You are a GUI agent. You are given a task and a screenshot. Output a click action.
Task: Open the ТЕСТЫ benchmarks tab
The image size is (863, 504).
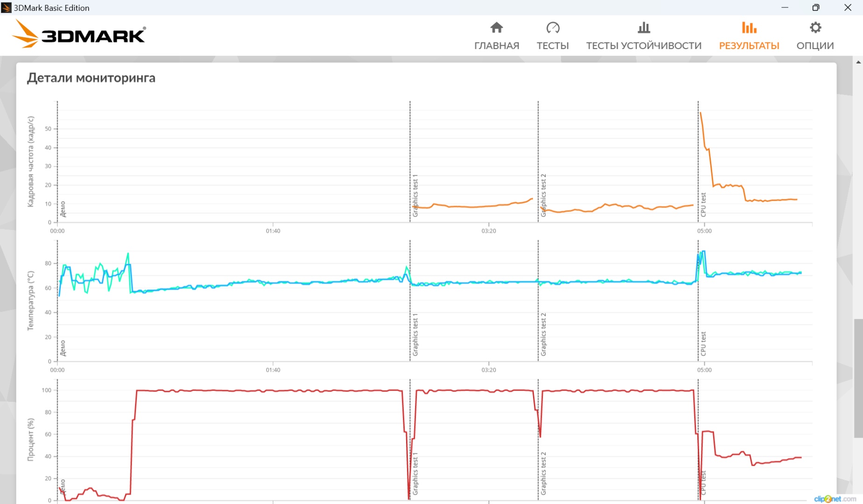tap(553, 36)
